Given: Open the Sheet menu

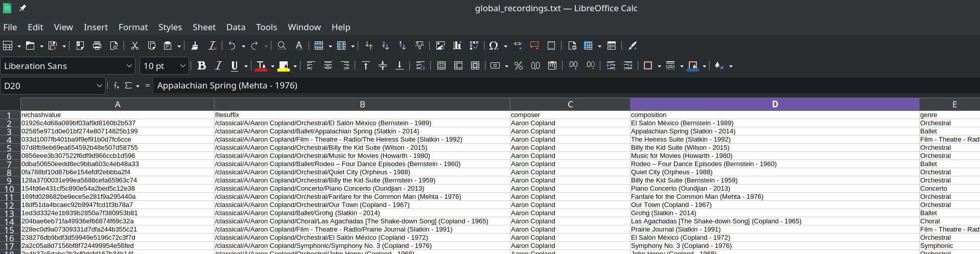Looking at the screenshot, I should click(x=204, y=27).
